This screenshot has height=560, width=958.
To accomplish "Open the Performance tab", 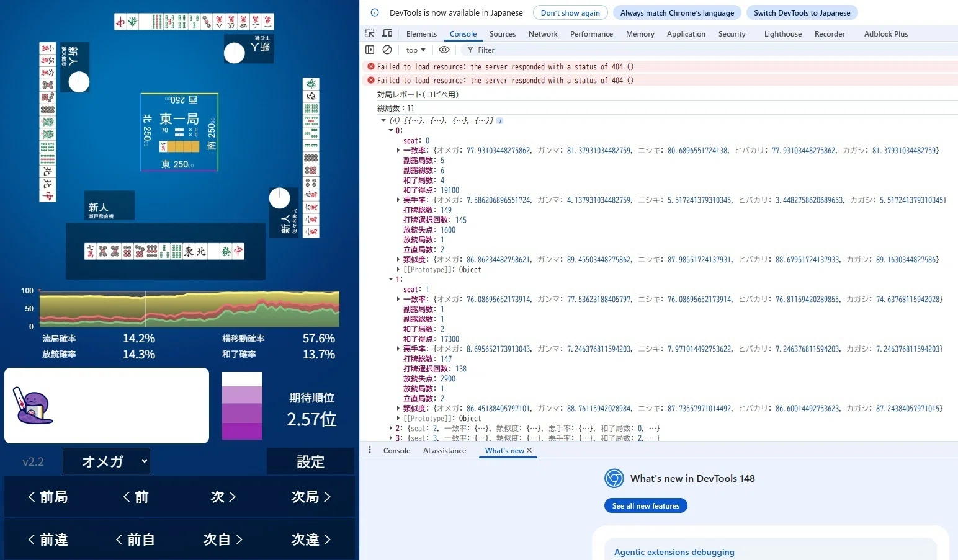I will [x=591, y=34].
